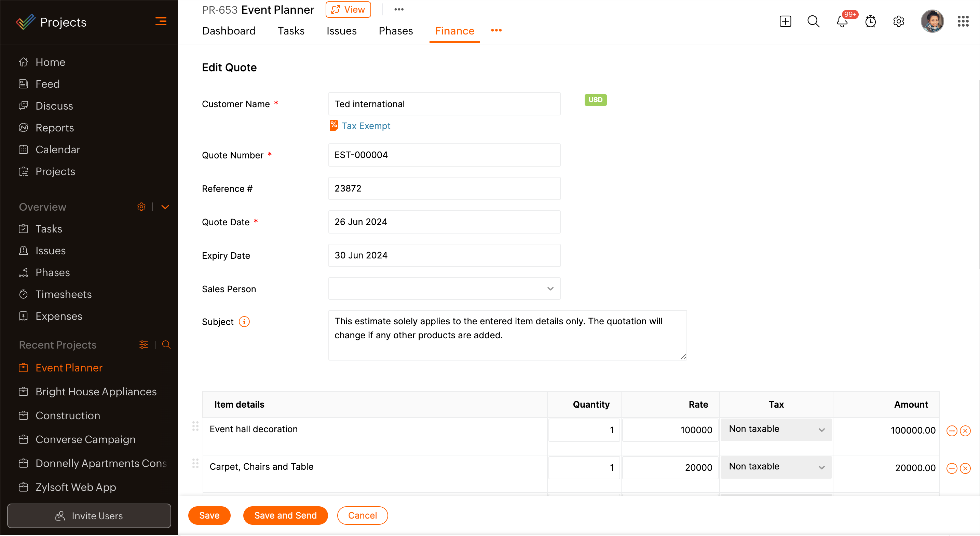Open the Sales Person dropdown

tap(444, 288)
